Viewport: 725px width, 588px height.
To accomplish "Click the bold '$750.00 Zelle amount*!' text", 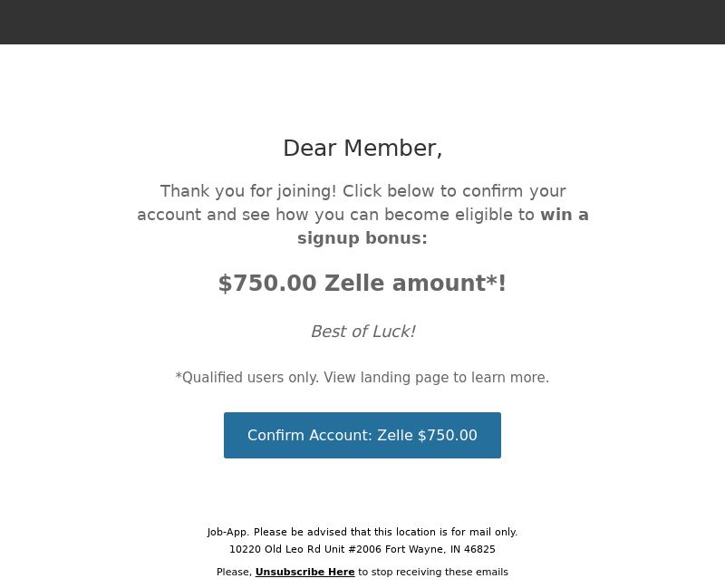I will tap(362, 283).
